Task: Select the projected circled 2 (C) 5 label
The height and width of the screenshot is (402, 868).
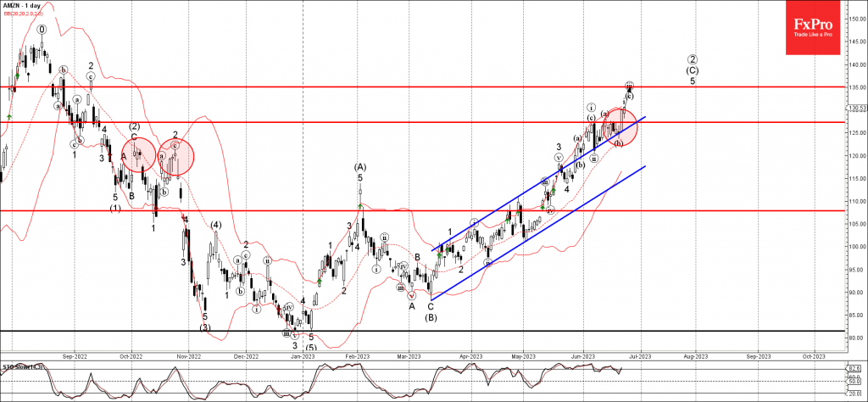Action: point(693,70)
